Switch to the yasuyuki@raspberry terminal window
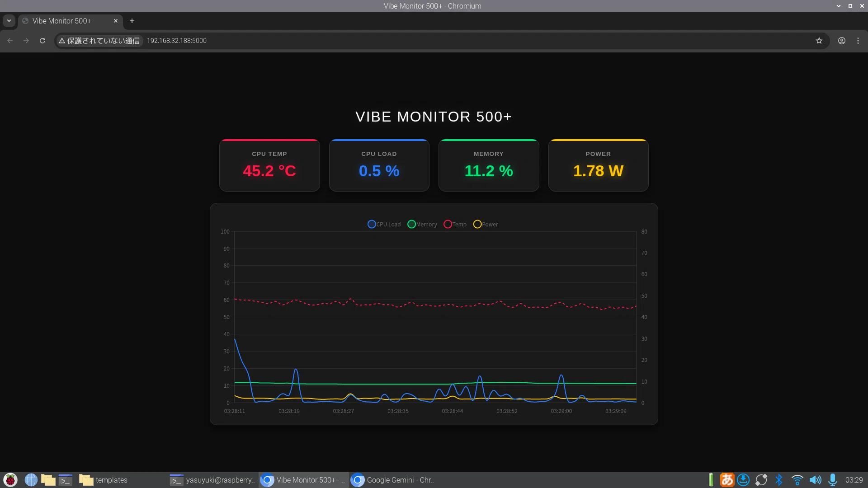The image size is (868, 488). (212, 480)
